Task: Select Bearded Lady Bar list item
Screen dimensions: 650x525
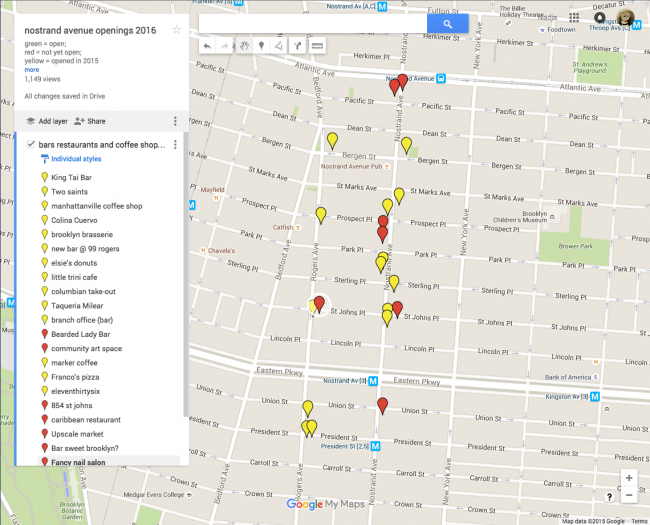Action: [80, 334]
